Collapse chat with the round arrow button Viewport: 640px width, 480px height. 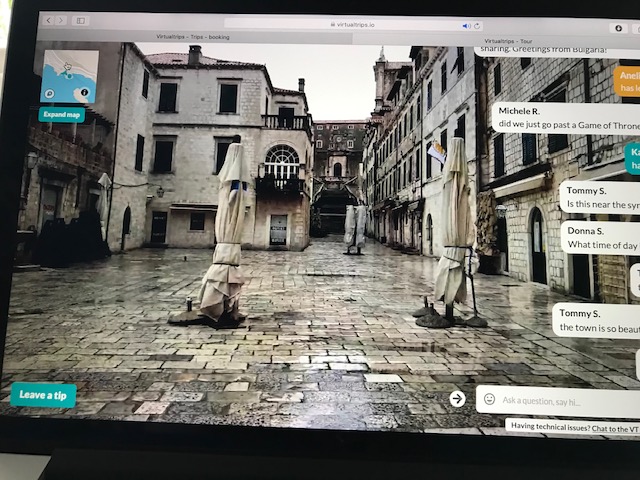pos(457,398)
